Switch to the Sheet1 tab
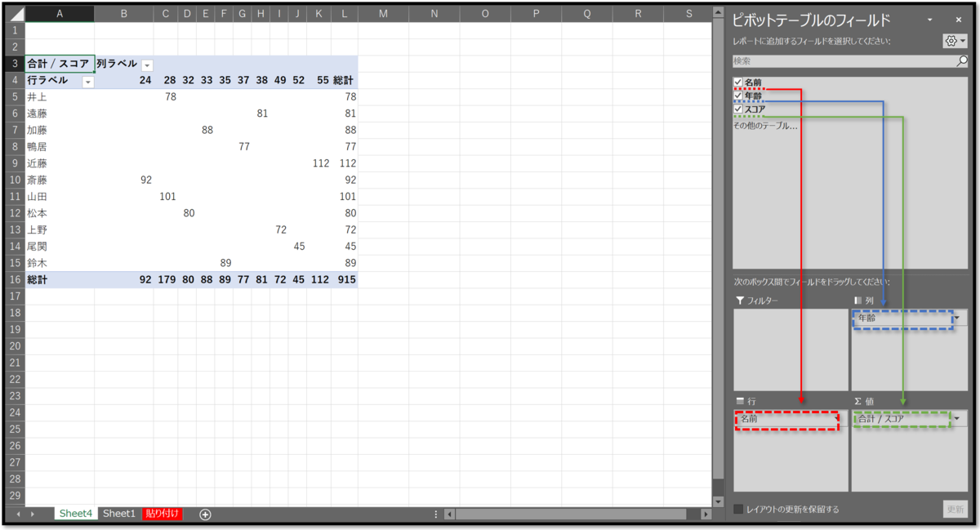980x530 pixels. point(118,514)
